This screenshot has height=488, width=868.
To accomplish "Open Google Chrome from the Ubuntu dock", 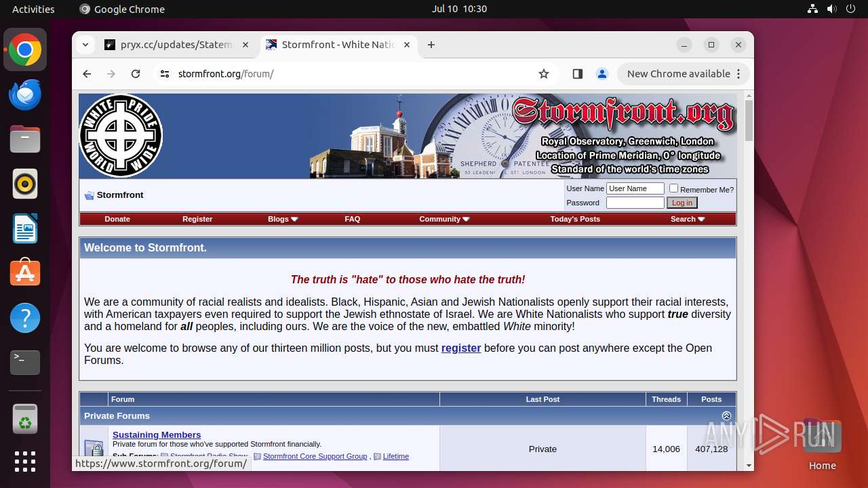I will click(25, 49).
